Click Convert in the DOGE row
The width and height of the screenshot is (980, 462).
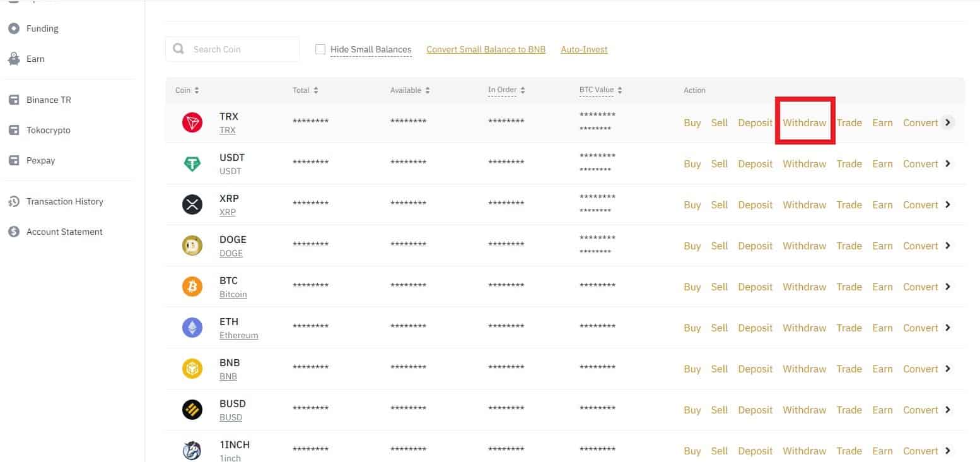pyautogui.click(x=921, y=246)
